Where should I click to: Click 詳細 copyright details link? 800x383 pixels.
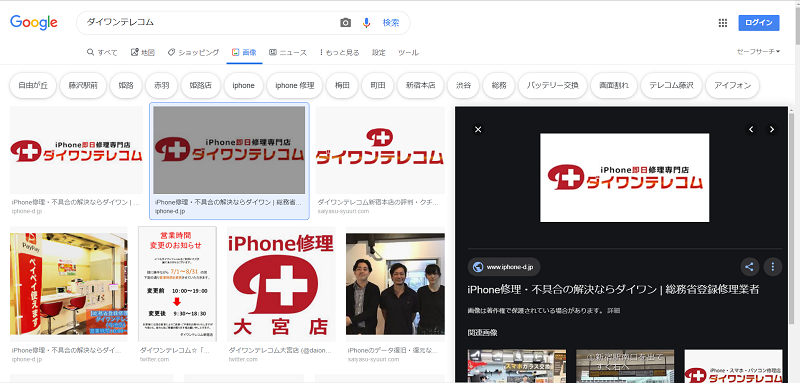tap(614, 310)
